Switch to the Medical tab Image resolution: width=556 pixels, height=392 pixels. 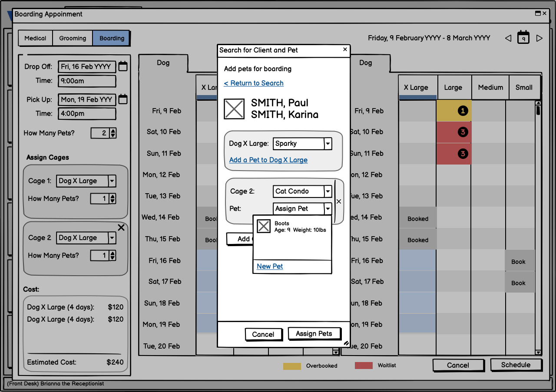pos(35,38)
